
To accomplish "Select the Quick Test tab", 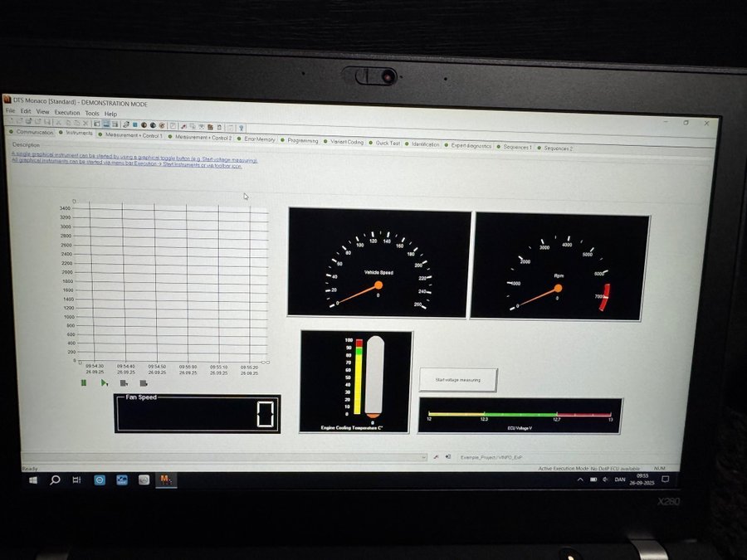I will (x=387, y=143).
